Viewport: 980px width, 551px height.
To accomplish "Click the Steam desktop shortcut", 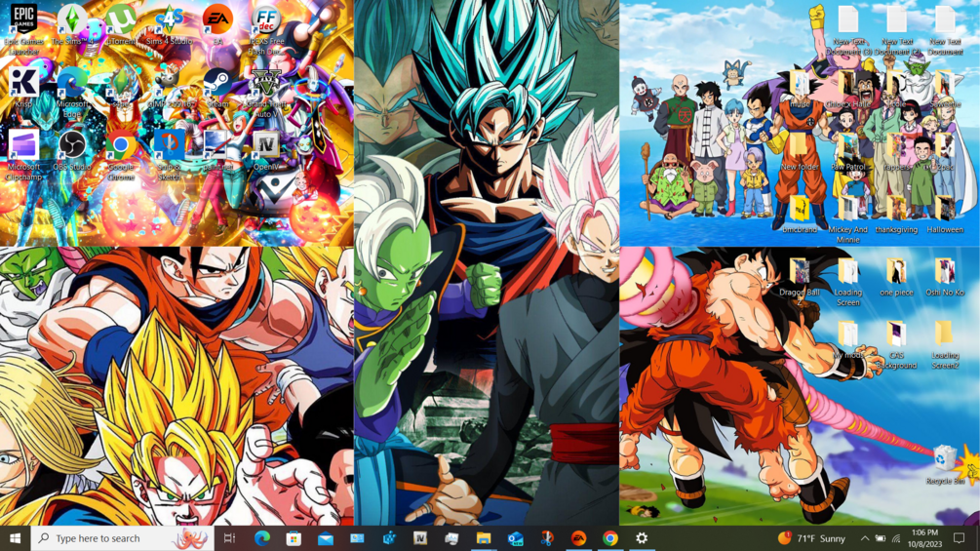I will pos(217,88).
